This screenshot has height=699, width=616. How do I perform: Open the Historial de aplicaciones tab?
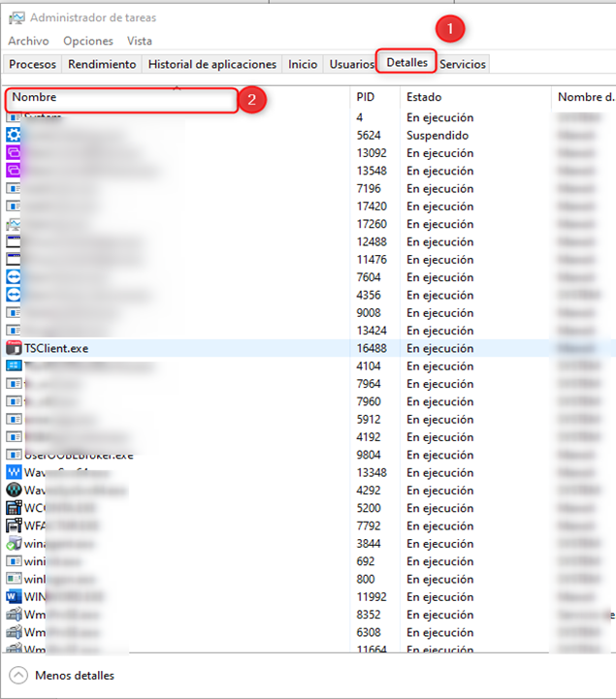pyautogui.click(x=212, y=64)
